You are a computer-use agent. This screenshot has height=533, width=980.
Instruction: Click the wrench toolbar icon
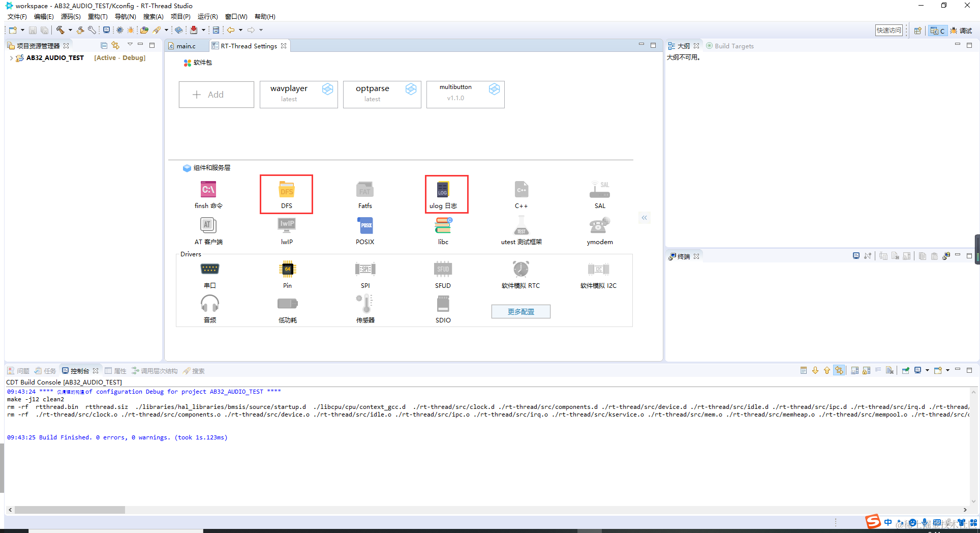click(92, 30)
